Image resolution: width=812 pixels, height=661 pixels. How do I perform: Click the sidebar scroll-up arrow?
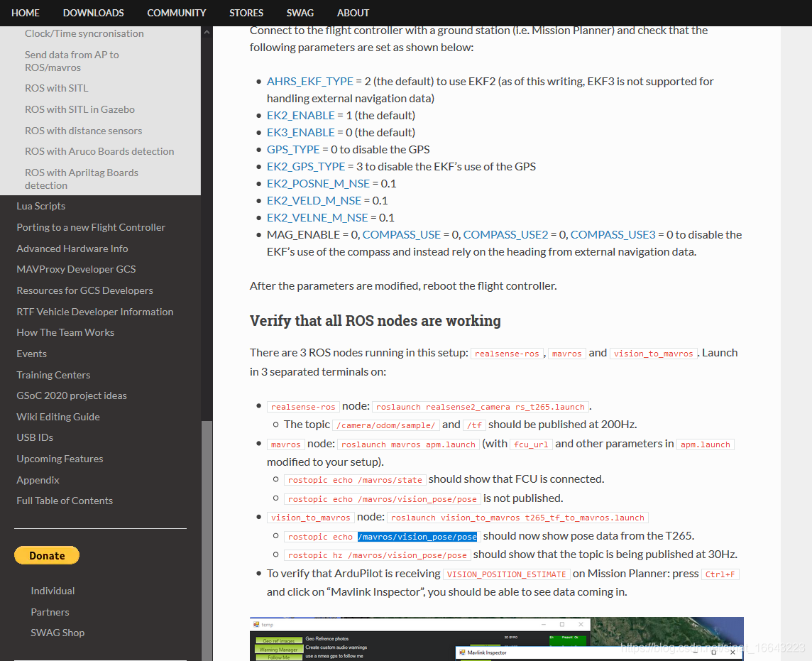(207, 32)
